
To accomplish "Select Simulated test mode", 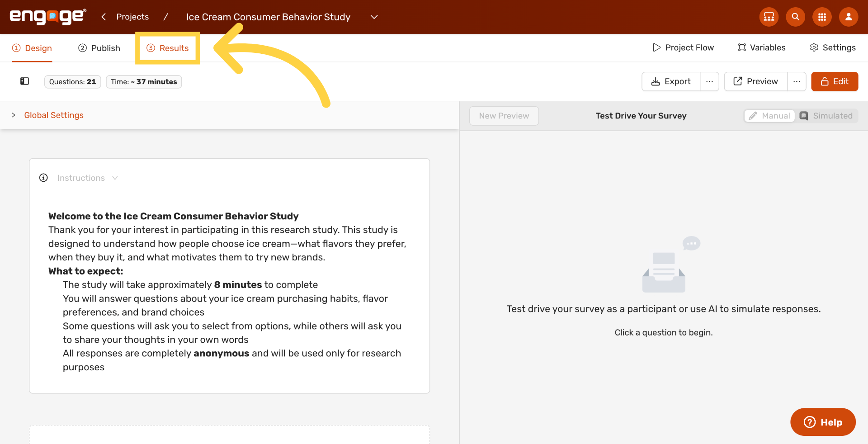I will [826, 116].
